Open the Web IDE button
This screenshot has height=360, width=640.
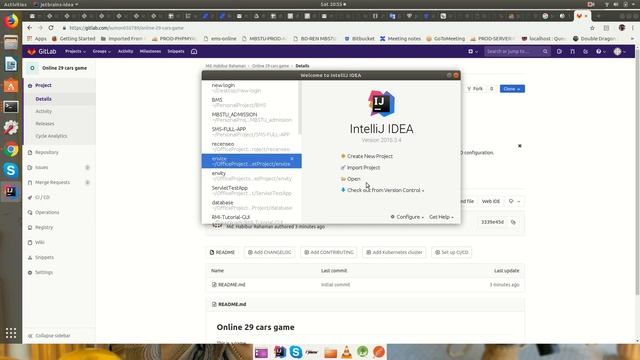[x=491, y=201]
